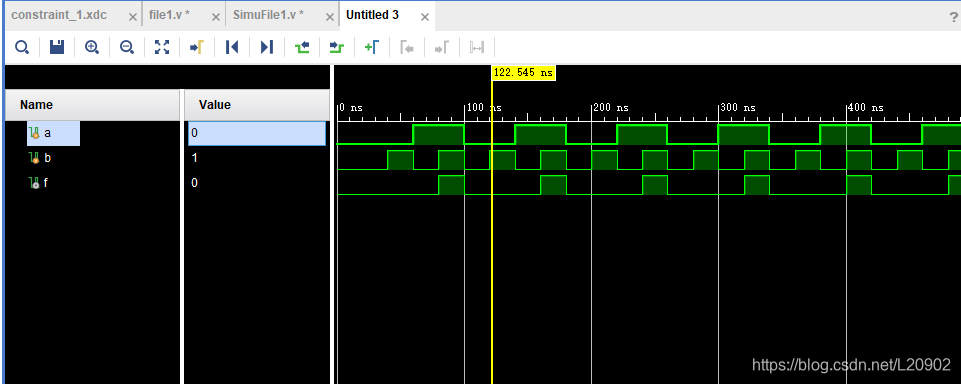Click the Previous Transition icon

[x=302, y=47]
